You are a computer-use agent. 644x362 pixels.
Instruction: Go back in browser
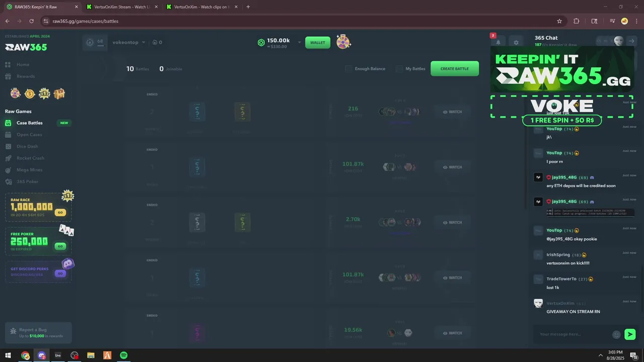pos(7,21)
